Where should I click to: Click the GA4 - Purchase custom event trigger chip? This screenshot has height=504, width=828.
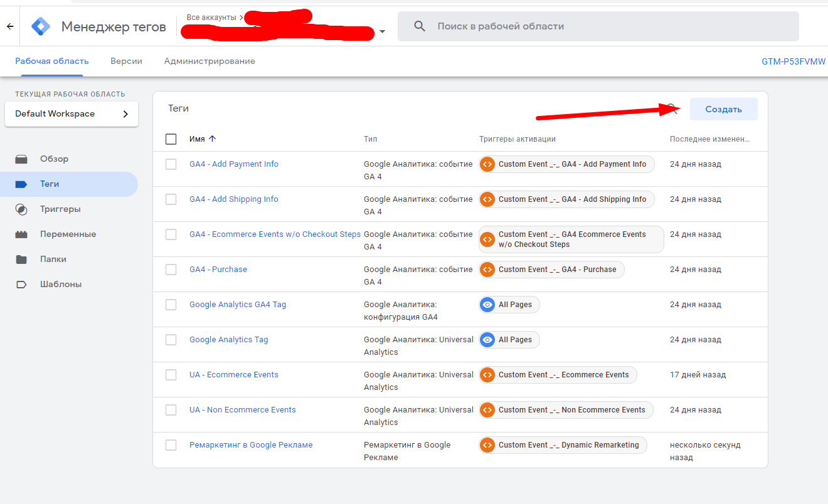[551, 270]
